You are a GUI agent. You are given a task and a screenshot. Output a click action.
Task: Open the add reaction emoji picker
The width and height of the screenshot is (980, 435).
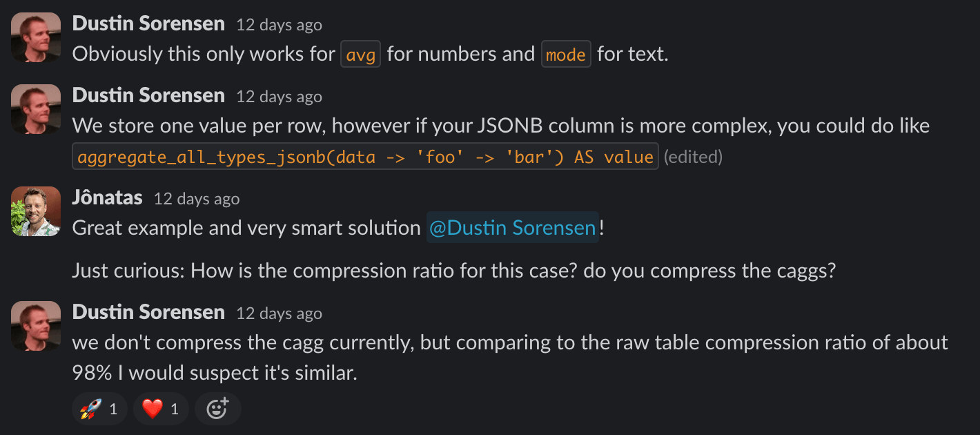point(217,409)
